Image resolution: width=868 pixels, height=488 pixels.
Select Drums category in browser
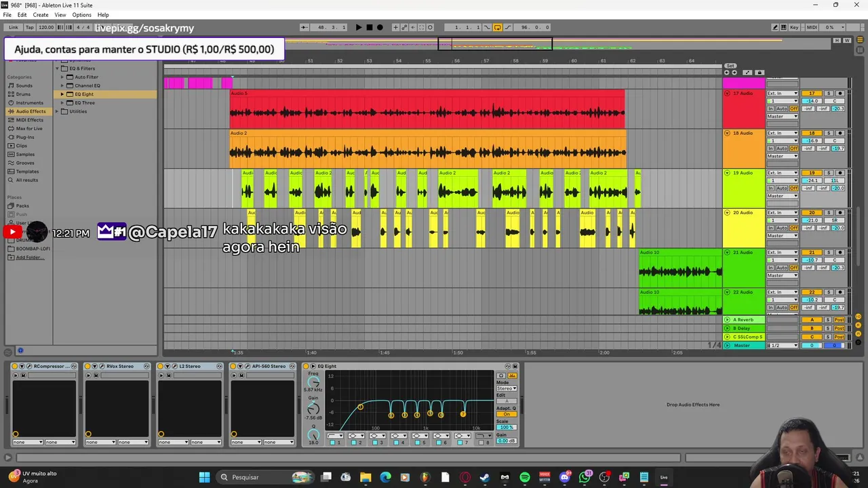click(23, 94)
